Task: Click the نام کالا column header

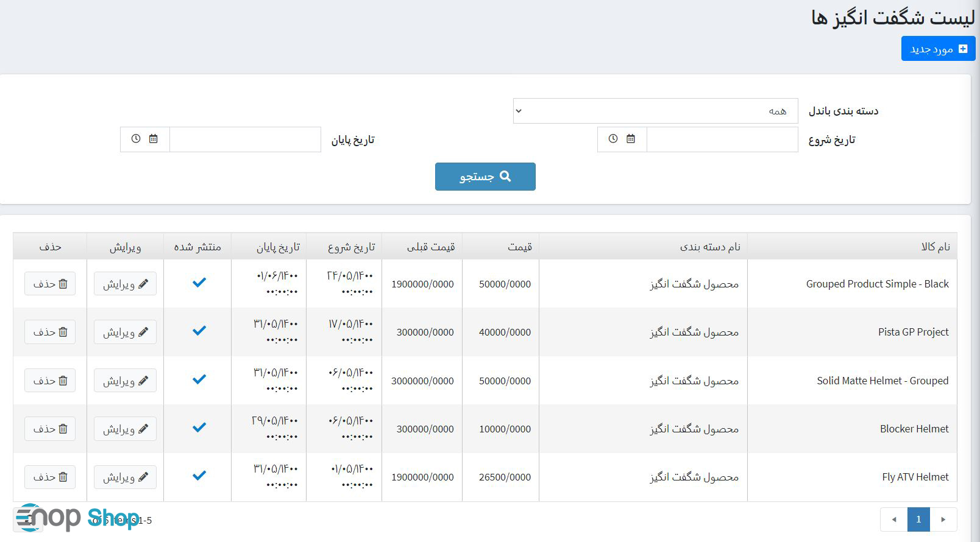Action: tap(852, 247)
